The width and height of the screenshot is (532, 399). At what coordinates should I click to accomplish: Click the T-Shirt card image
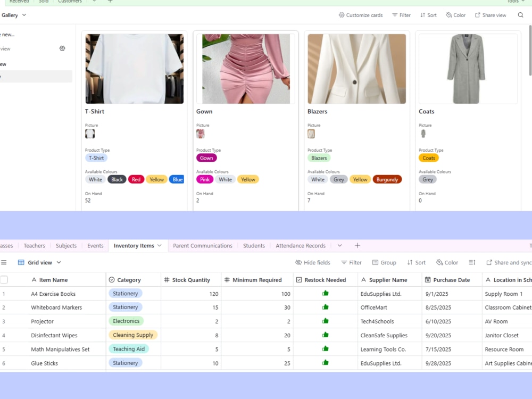(x=135, y=69)
